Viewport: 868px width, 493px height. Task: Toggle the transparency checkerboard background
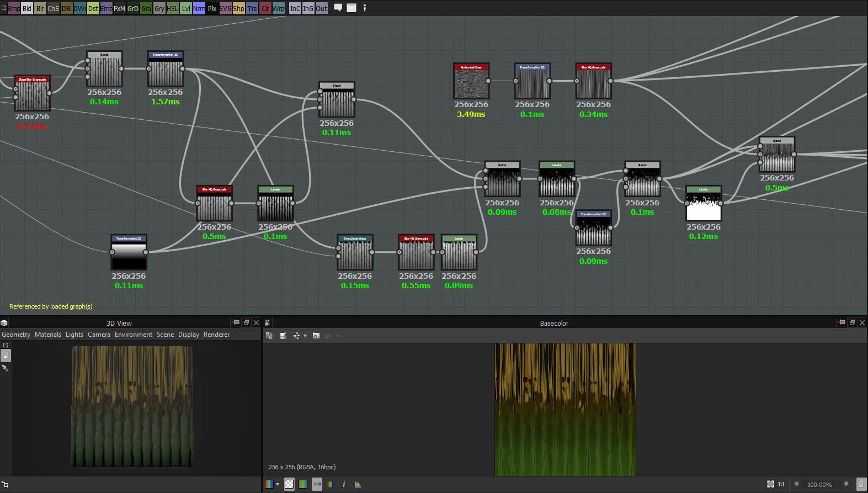click(x=289, y=484)
